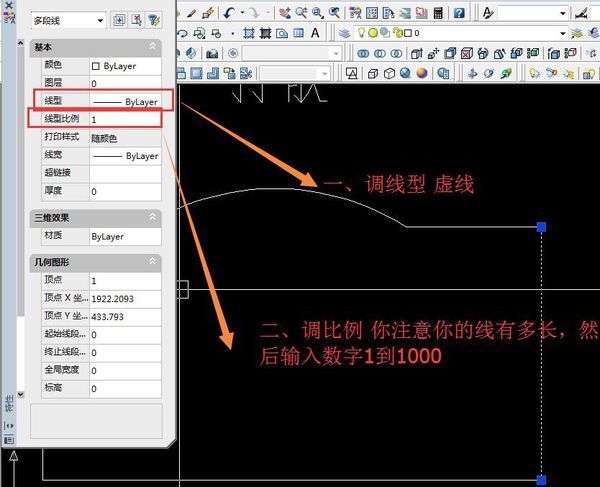Collapse the 三维效果 section
This screenshot has height=487, width=600.
pos(152,217)
